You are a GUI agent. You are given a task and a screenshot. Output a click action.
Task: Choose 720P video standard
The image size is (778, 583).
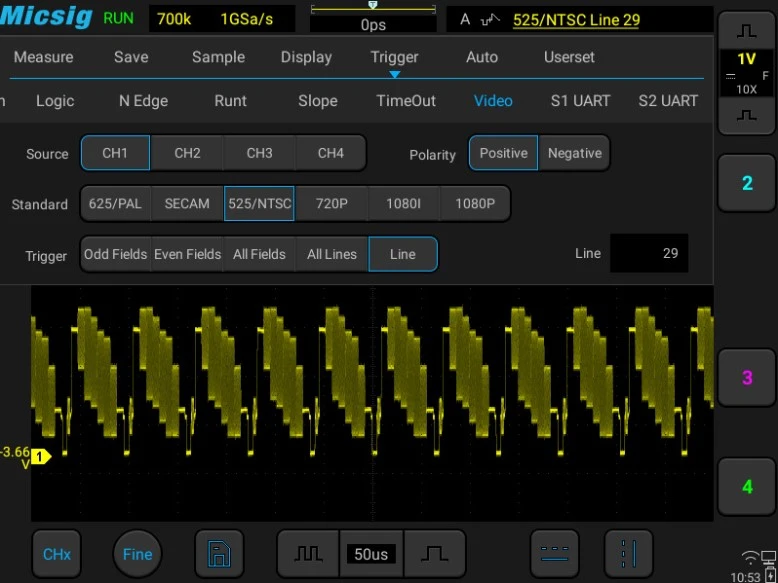331,203
